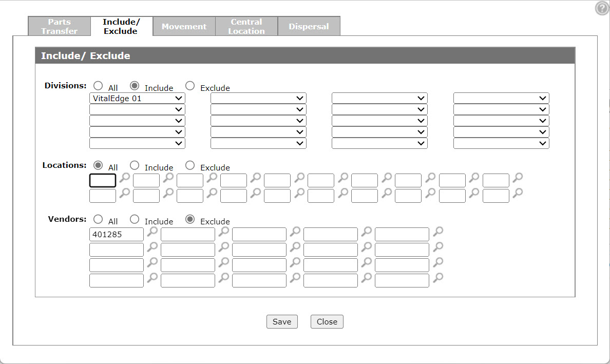Image resolution: width=610 pixels, height=364 pixels.
Task: Edit vendor field containing 401285
Action: (x=117, y=235)
